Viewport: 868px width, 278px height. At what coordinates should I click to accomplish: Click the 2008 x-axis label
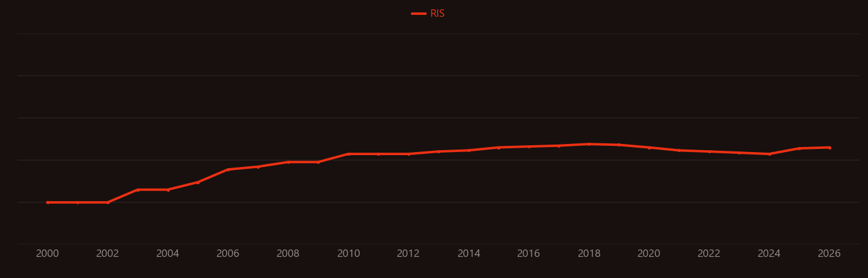point(288,254)
